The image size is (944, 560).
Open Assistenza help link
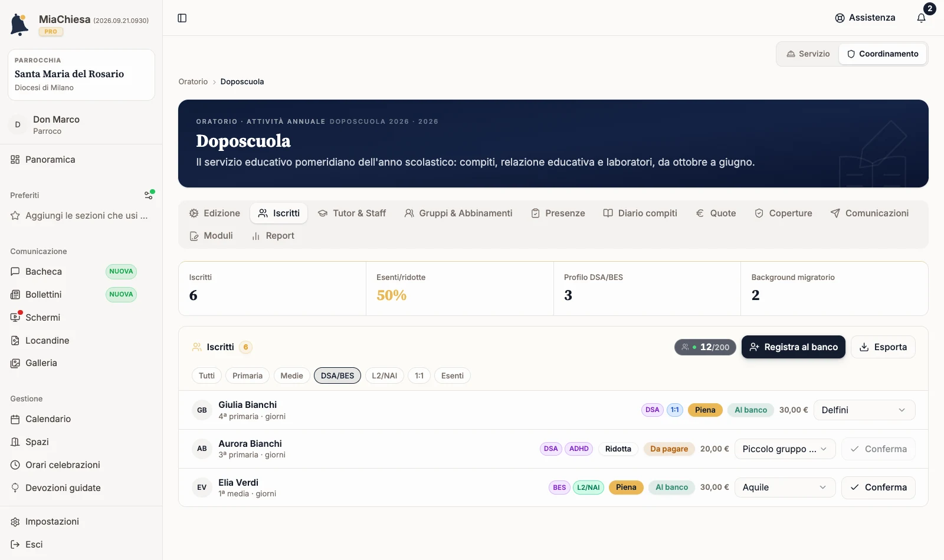[x=865, y=18]
